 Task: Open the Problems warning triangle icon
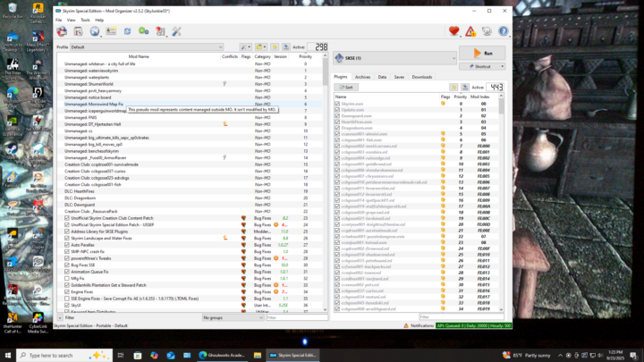pos(470,31)
